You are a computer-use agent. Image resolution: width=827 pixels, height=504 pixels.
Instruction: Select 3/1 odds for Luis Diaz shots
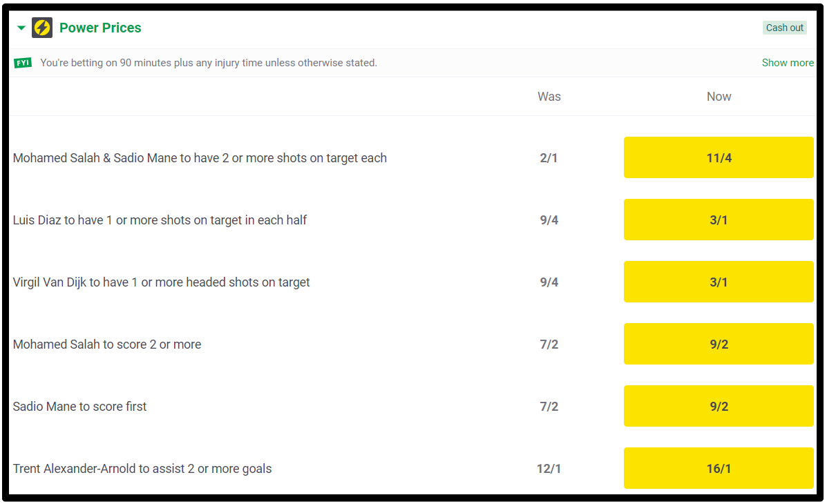tap(719, 220)
